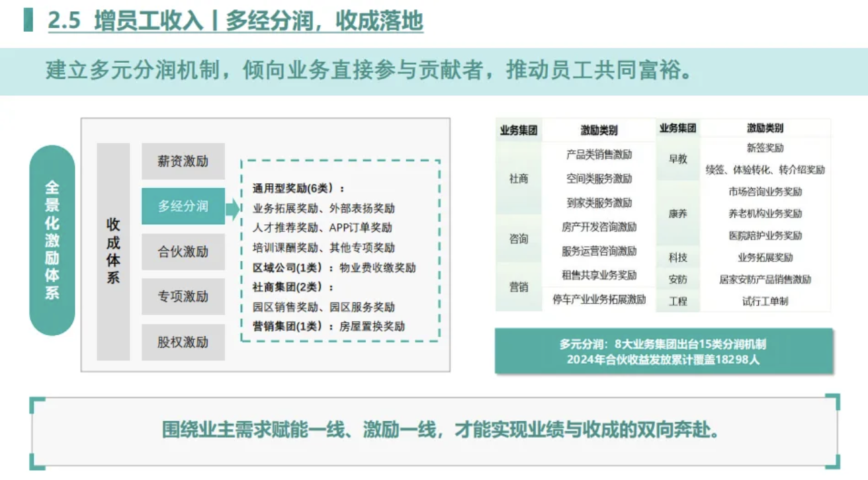Click the 股权激励 box

[183, 342]
